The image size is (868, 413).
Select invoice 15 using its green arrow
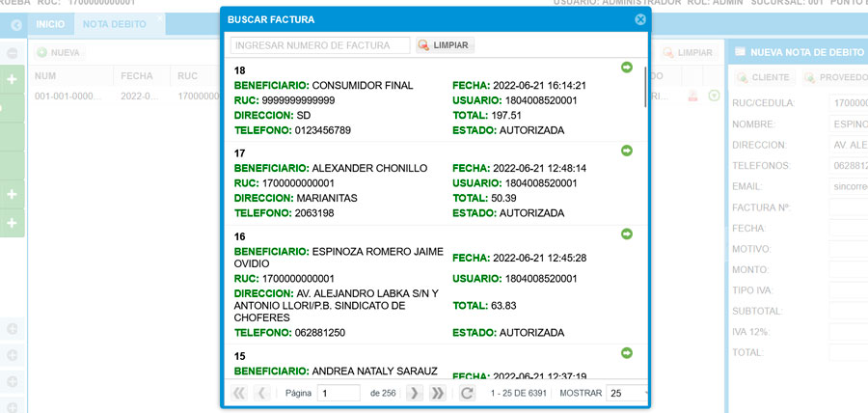click(x=627, y=352)
